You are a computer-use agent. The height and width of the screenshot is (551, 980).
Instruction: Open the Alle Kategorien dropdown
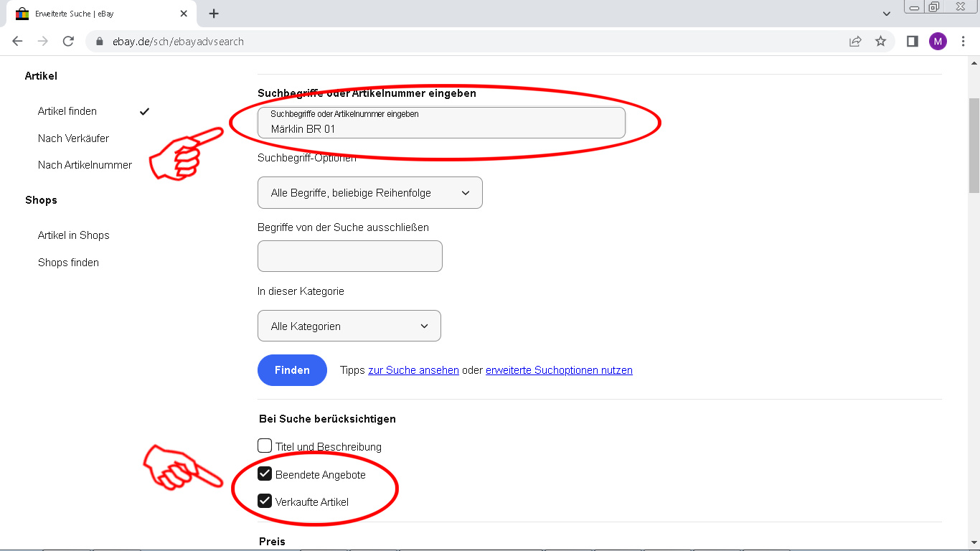tap(349, 326)
